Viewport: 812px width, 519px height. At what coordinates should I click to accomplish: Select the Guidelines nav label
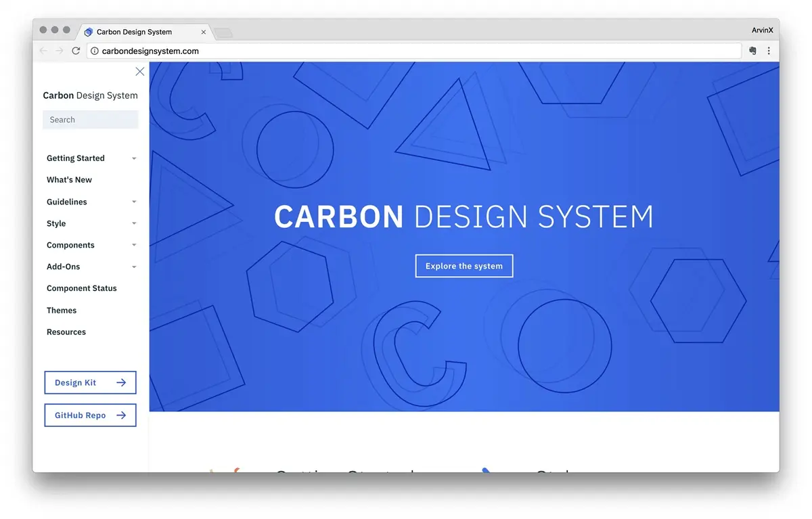[x=67, y=202]
